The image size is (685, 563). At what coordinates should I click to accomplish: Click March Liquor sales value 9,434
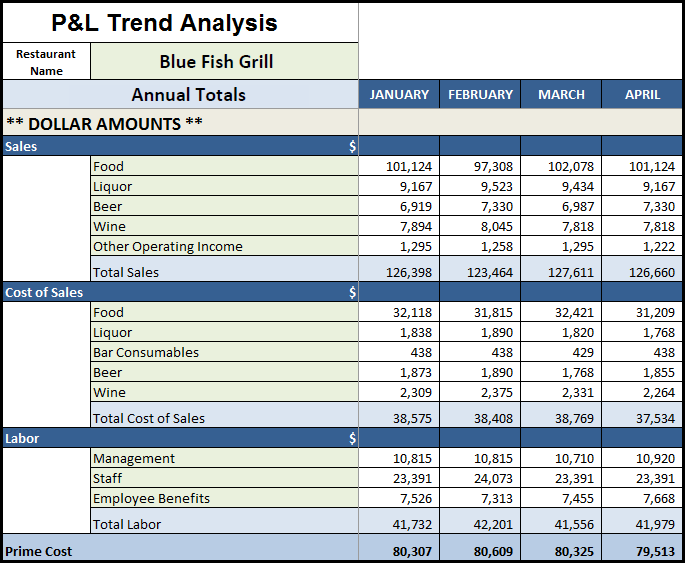(561, 186)
